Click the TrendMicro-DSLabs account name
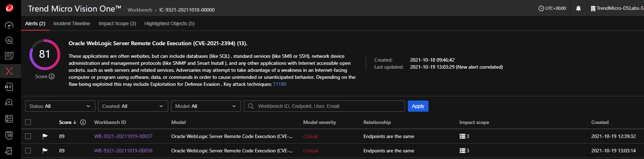Screen dimensions: 644x159 (x=620, y=8)
